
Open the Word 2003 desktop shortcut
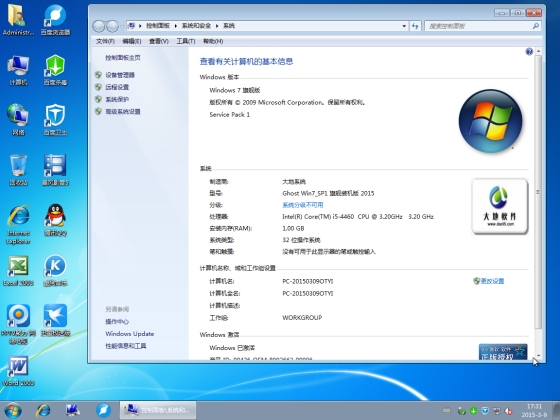point(18,371)
